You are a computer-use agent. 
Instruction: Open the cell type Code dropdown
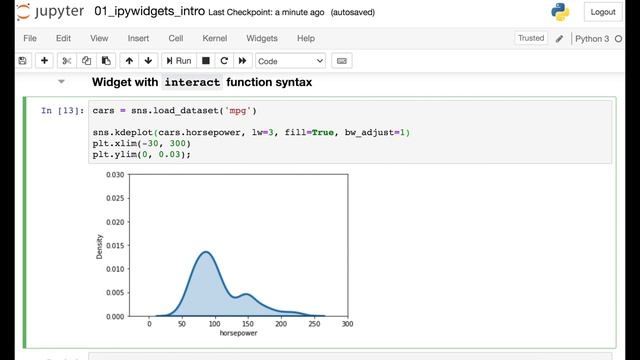[290, 61]
